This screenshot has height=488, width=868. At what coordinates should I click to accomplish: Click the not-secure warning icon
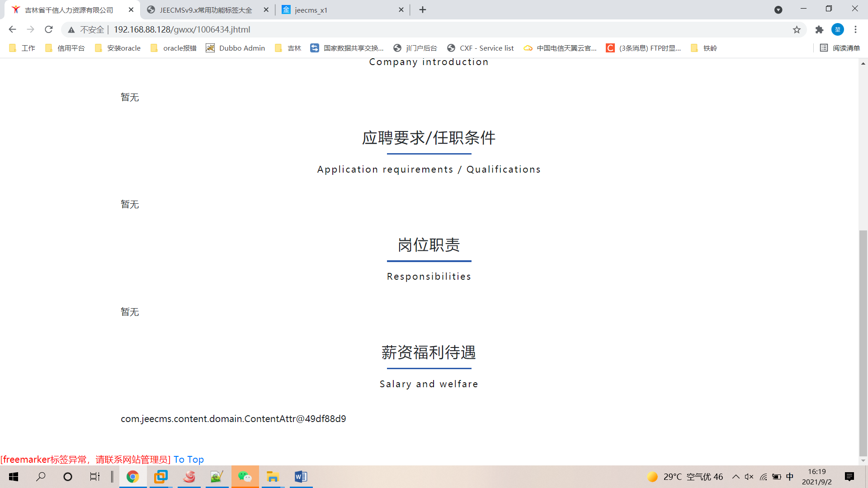click(x=71, y=30)
